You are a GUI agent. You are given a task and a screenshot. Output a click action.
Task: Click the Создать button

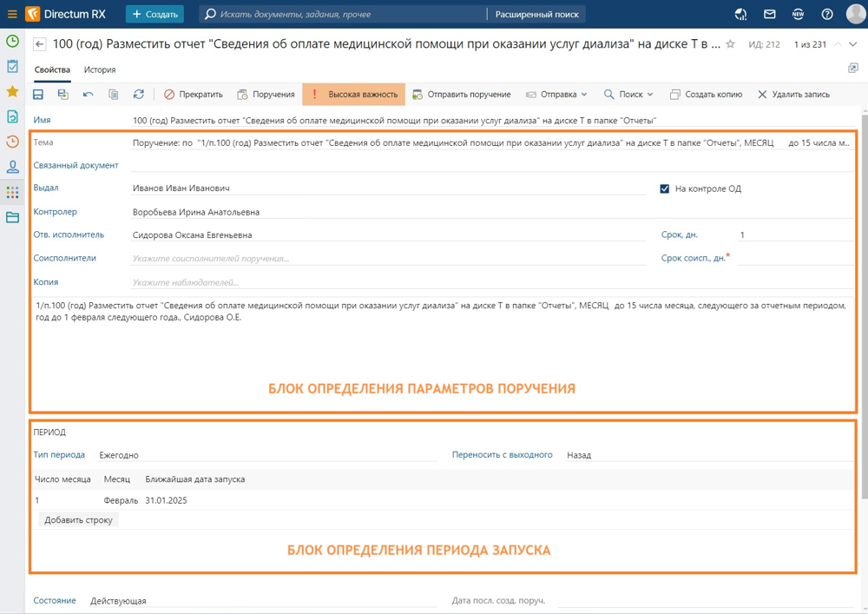tap(155, 14)
